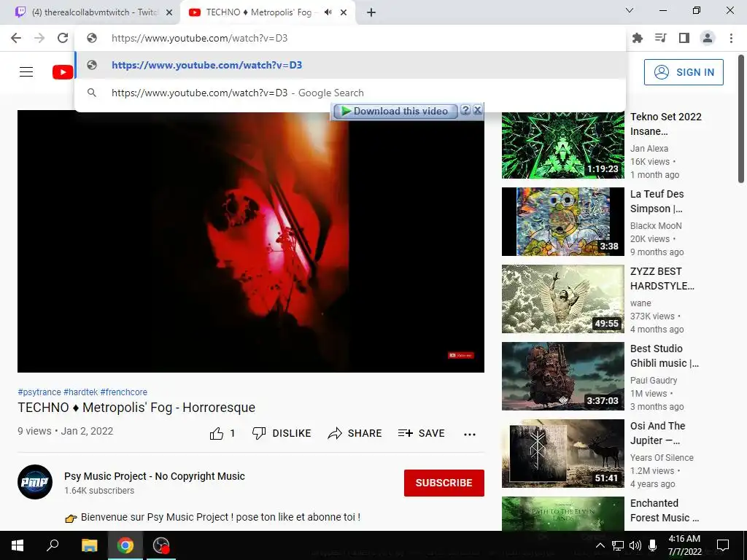
Task: Open the network icon in system tray
Action: tap(618, 545)
